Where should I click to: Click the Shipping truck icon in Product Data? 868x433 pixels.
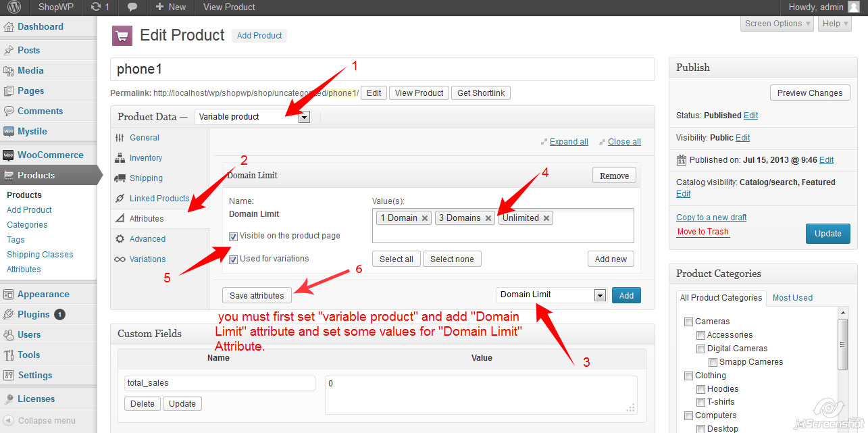(122, 178)
